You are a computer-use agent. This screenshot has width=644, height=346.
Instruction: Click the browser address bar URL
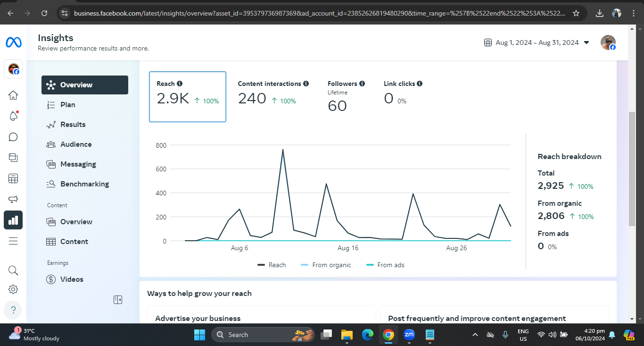click(320, 13)
